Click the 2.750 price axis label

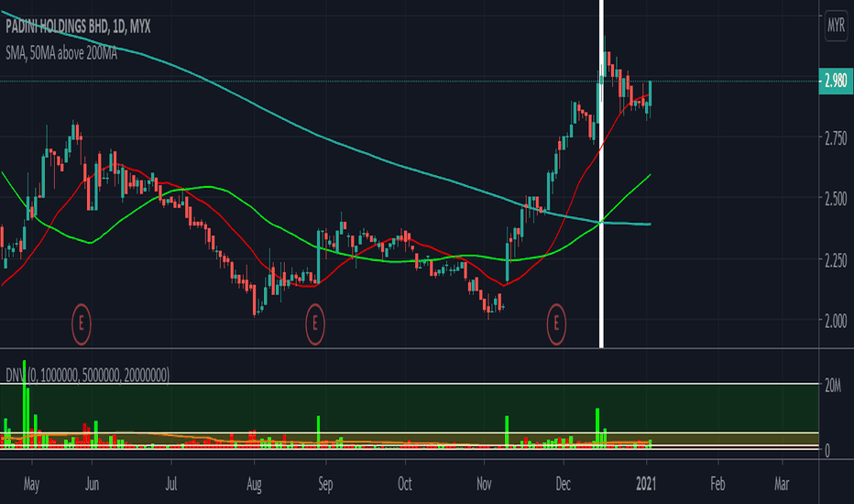[836, 138]
